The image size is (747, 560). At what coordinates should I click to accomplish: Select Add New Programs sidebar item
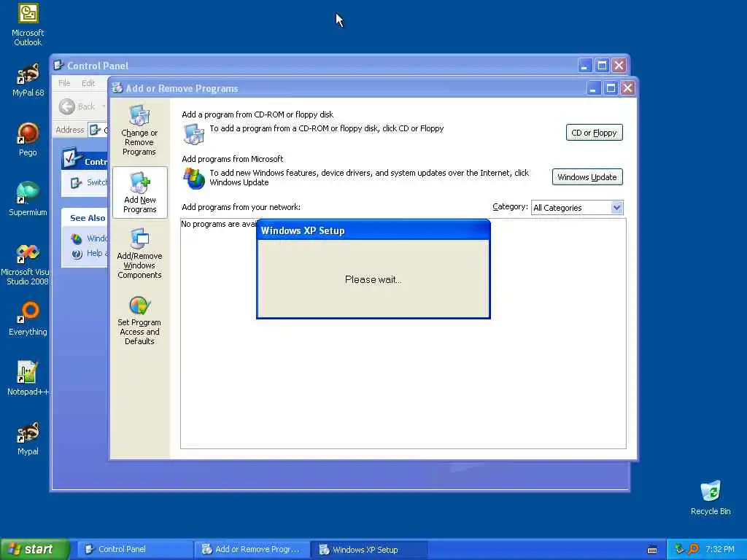[139, 192]
